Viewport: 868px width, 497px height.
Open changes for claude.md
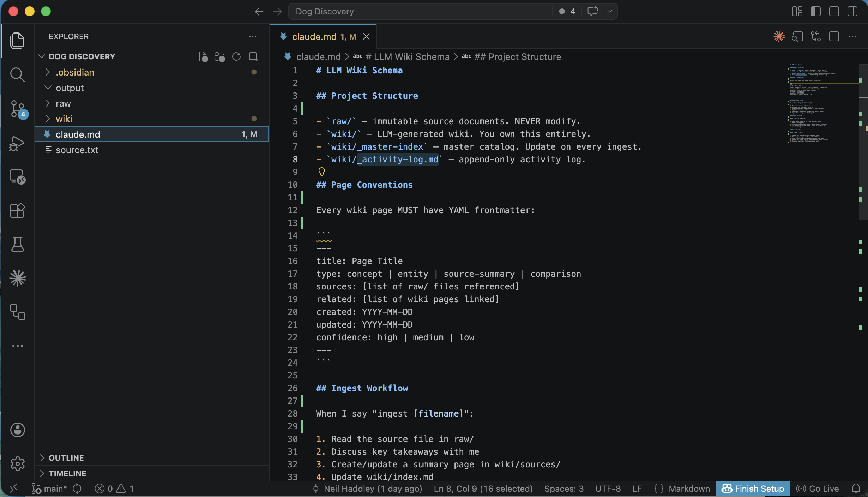click(816, 36)
